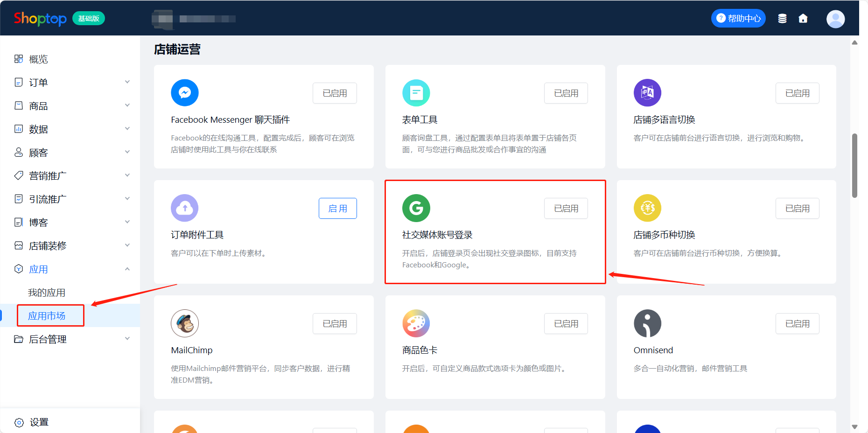The width and height of the screenshot is (868, 433).
Task: Click the page vertical scrollbar thumb
Action: click(x=855, y=166)
